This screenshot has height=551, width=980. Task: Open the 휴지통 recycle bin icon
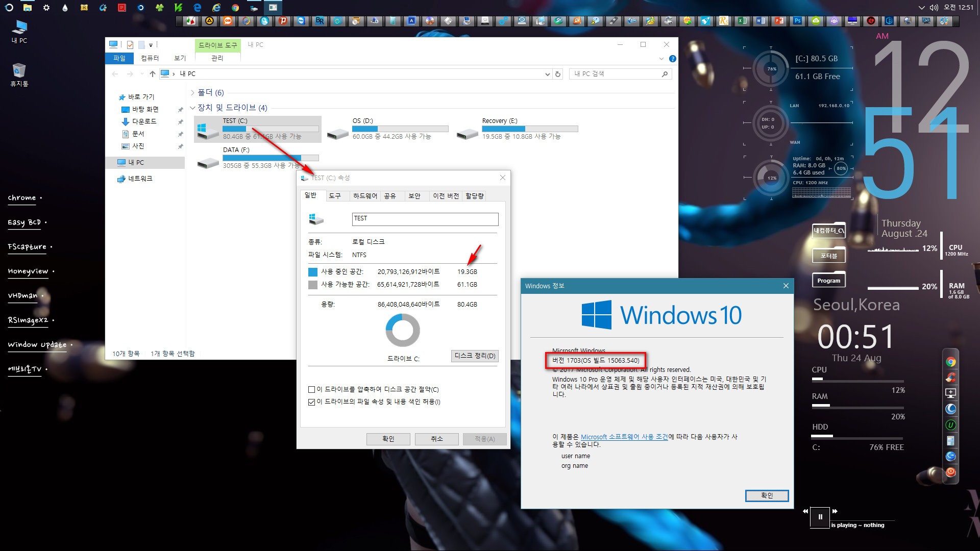pyautogui.click(x=19, y=75)
